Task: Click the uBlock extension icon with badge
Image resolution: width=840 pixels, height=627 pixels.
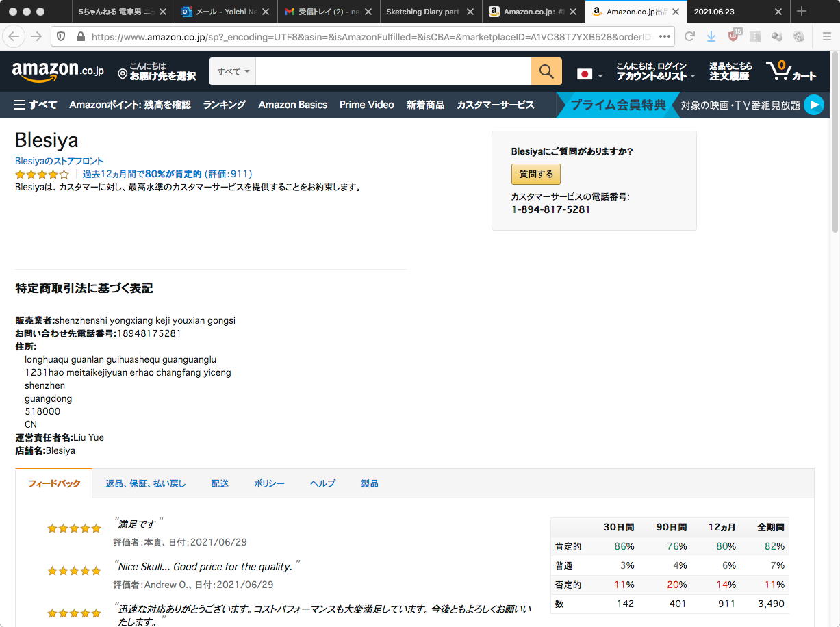Action: [734, 36]
